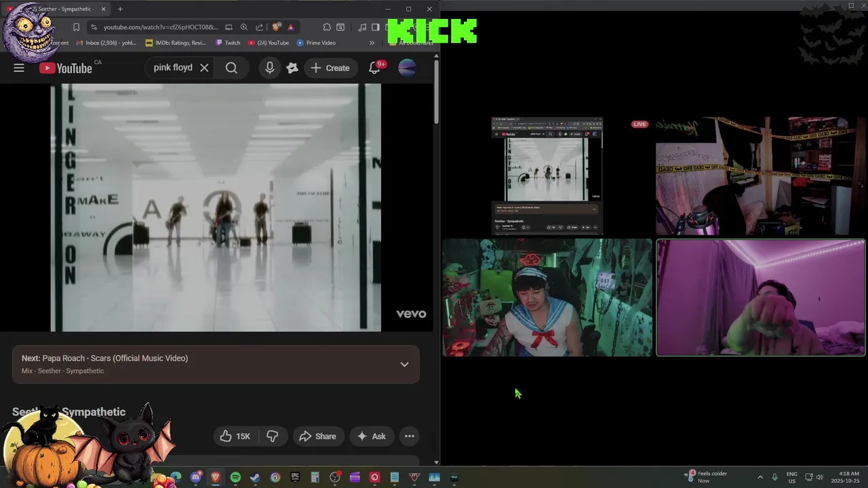Open Feels colder weather widget
Screen dimensions: 868x488
[x=706, y=477]
